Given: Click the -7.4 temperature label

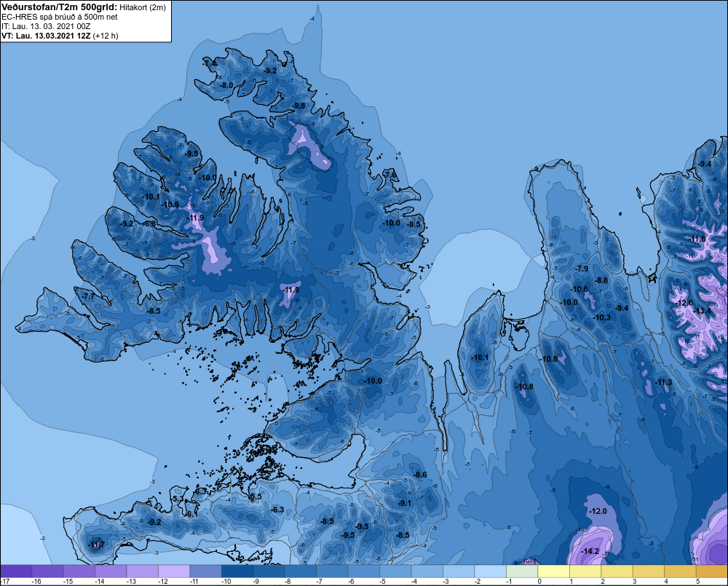Looking at the screenshot, I should point(210,63).
